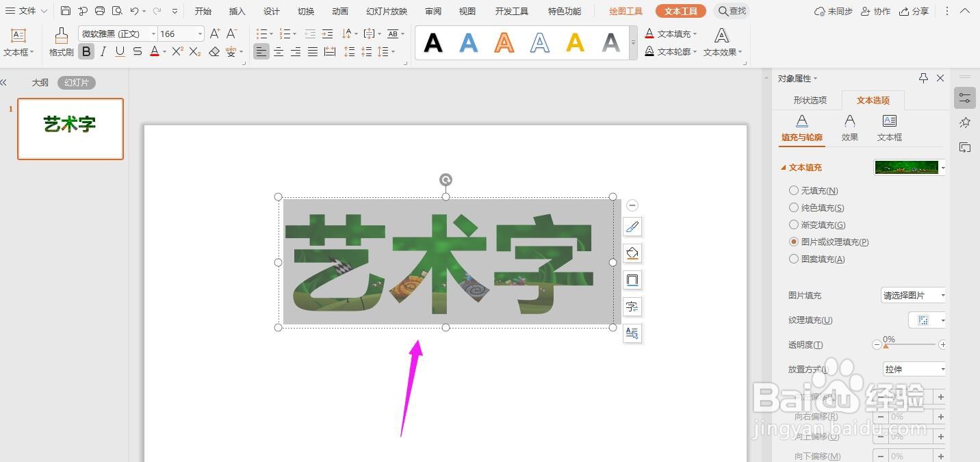980x462 pixels.
Task: Click the Collaborate (协作) button
Action: tap(876, 11)
